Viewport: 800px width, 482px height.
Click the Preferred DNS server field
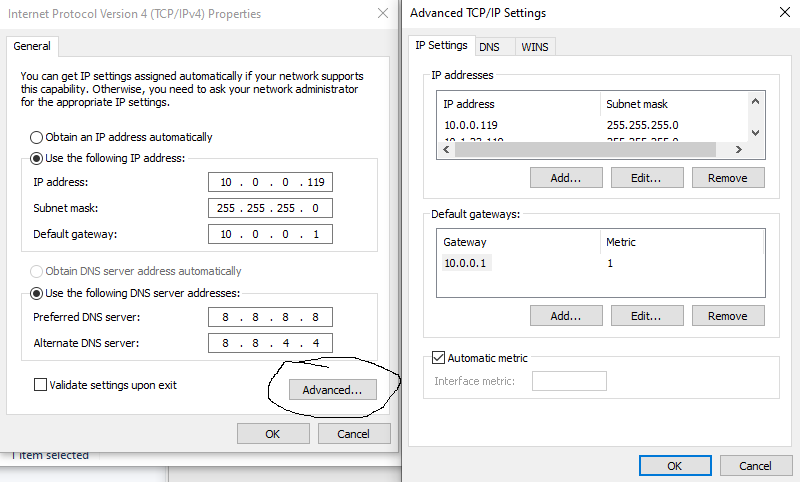(270, 317)
